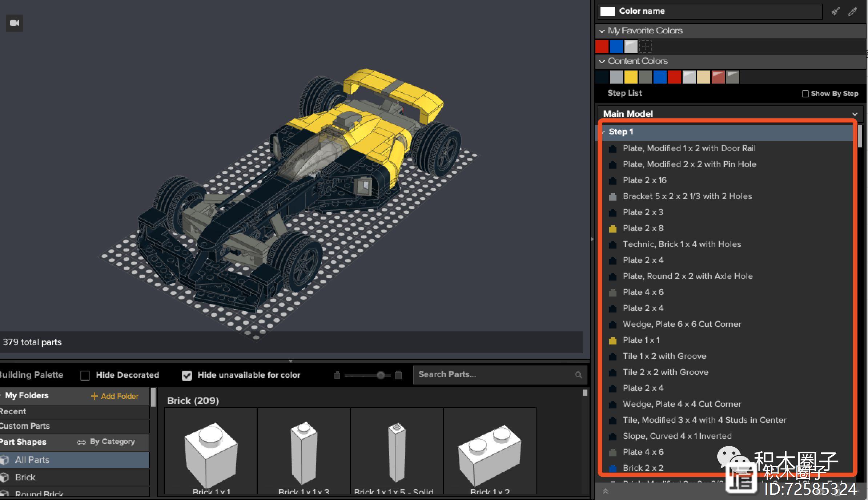The image size is (868, 500).
Task: Select the paint brush color tool
Action: click(835, 12)
